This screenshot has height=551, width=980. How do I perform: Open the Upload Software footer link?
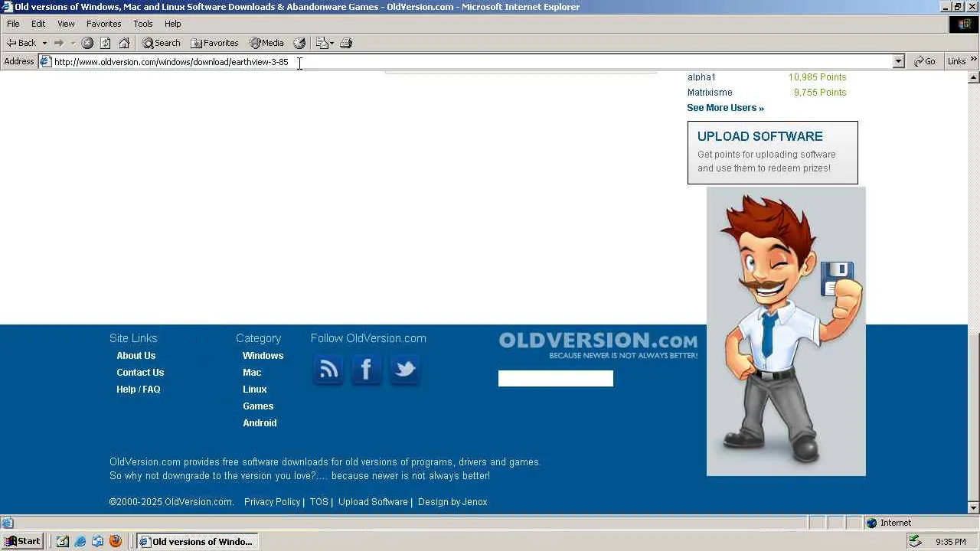[x=373, y=502]
